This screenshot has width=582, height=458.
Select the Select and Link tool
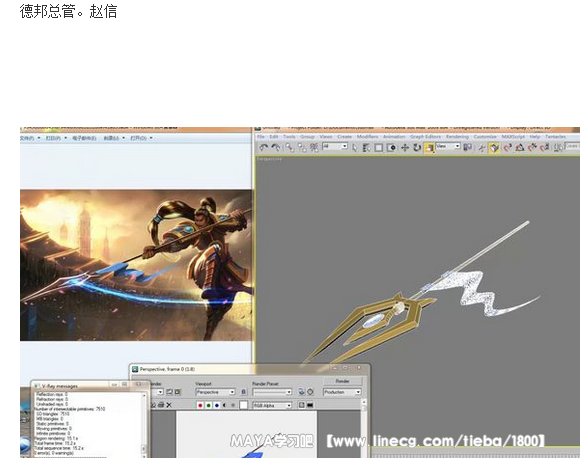point(290,148)
